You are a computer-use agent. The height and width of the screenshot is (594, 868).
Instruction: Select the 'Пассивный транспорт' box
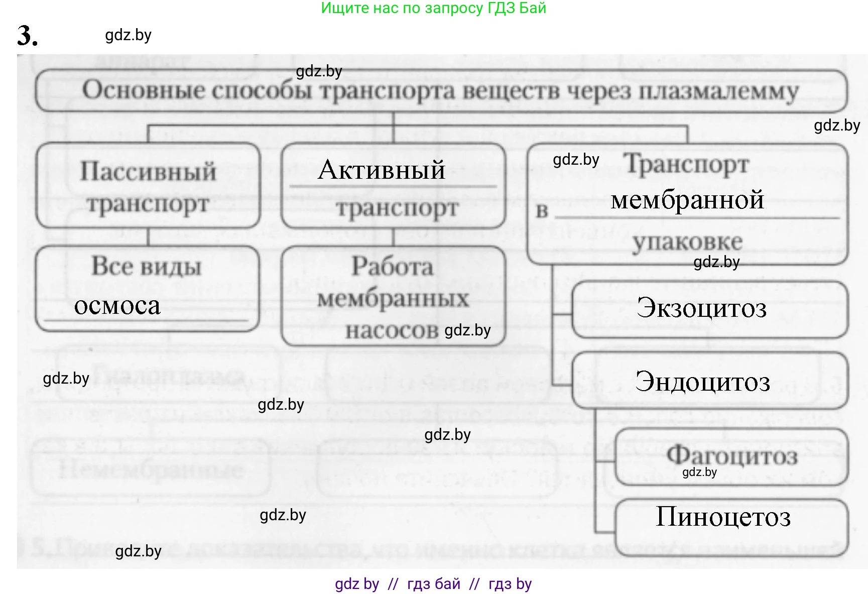(x=148, y=187)
